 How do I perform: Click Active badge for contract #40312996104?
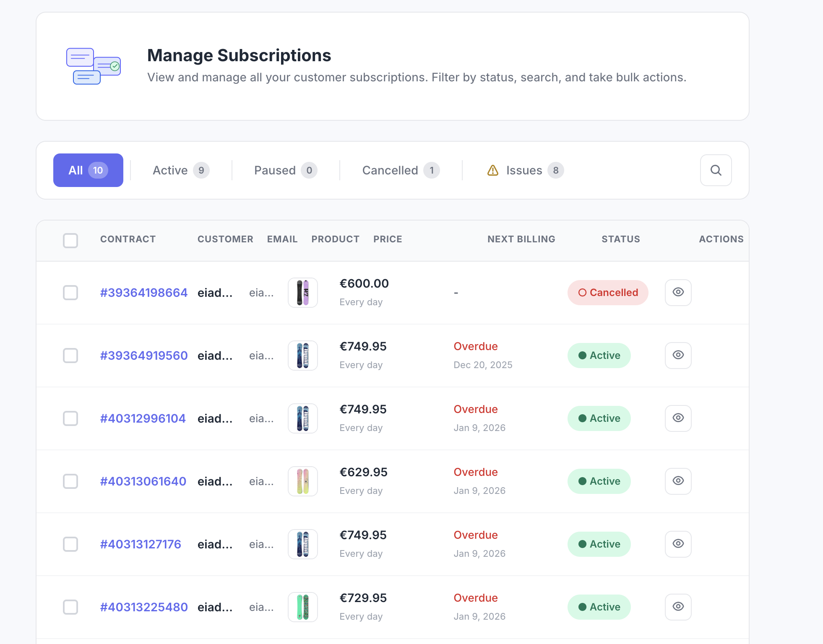point(599,418)
